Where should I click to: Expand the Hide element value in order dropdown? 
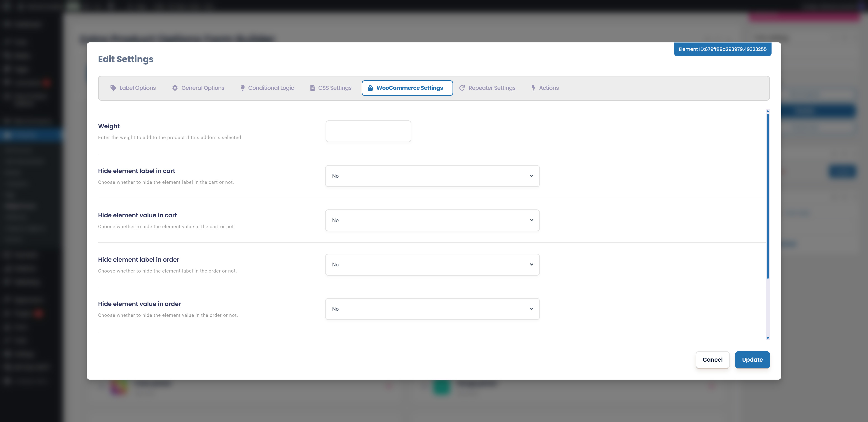pos(432,309)
